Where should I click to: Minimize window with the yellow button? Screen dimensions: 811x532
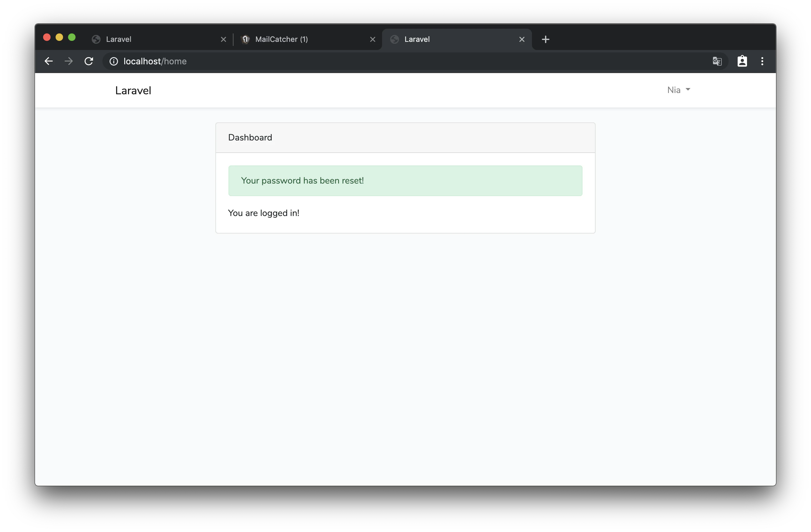pos(59,37)
